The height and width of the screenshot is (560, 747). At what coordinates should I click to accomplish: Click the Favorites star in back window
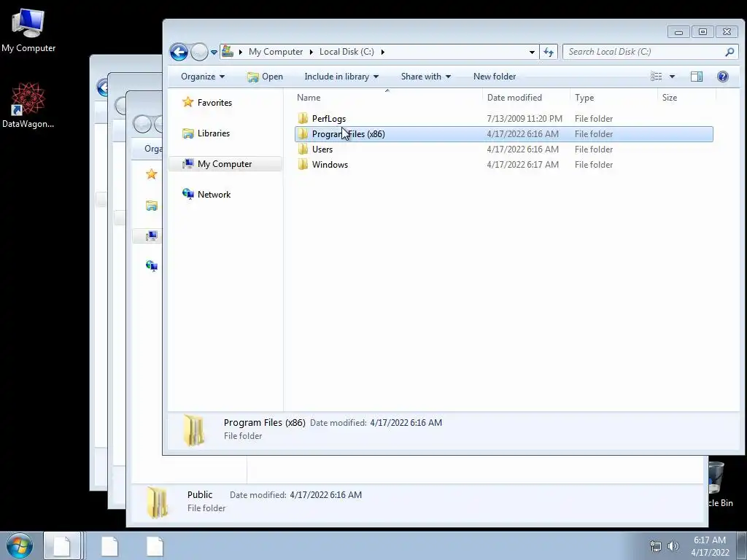pos(152,174)
